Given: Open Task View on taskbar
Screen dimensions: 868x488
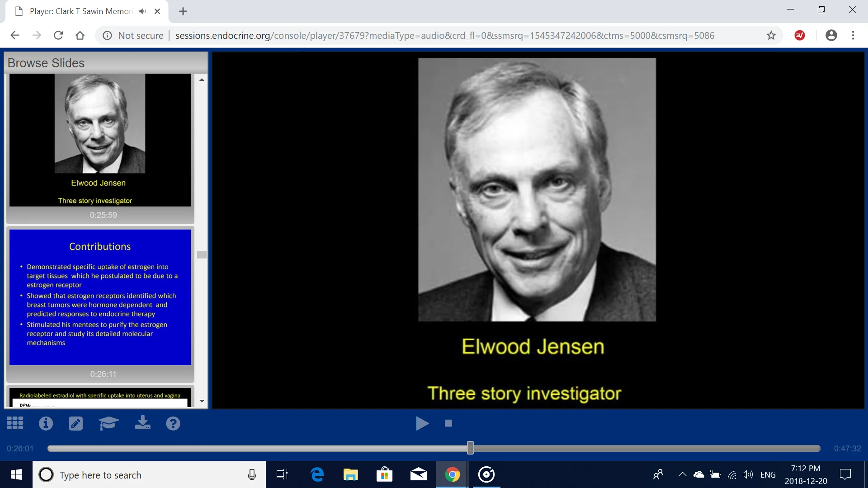Looking at the screenshot, I should tap(282, 474).
